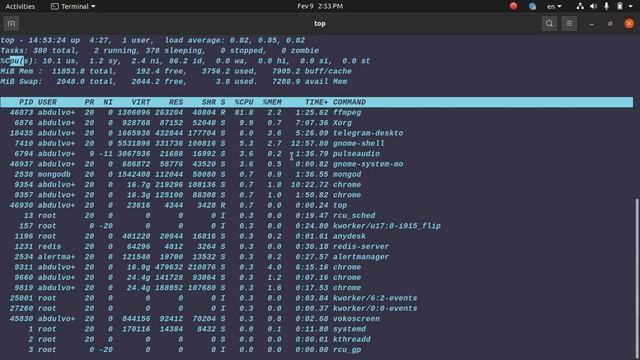
Task: Select the gnome-shell process name
Action: pos(359,143)
